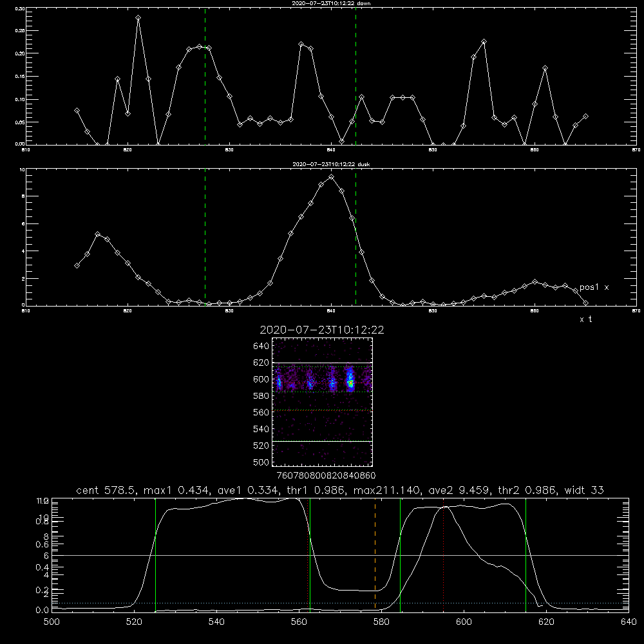Screen dimensions: 644x644
Task: Click the solid green line at 525 in bottom plot
Action: click(x=155, y=554)
